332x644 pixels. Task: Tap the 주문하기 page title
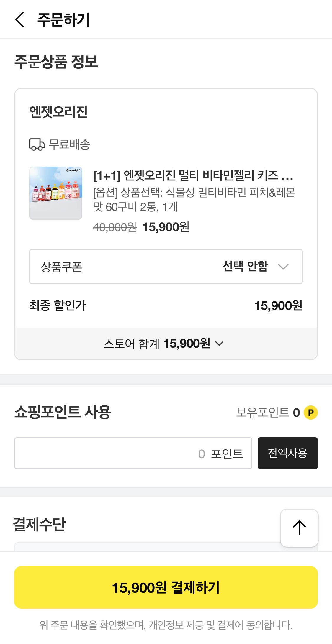click(63, 20)
